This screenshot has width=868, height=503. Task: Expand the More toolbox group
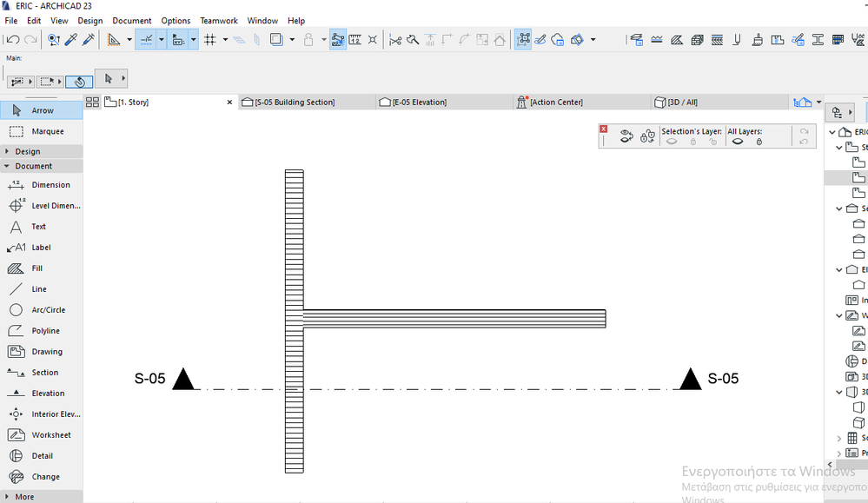(42, 496)
